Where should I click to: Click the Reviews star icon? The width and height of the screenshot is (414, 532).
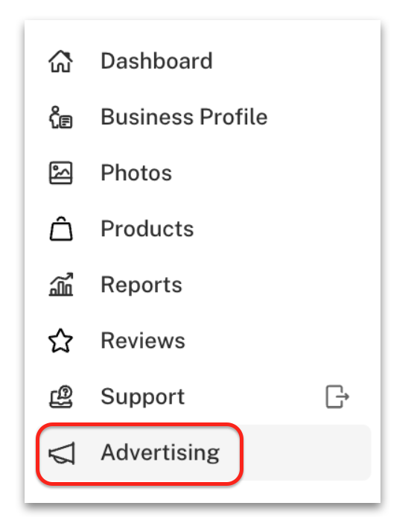point(61,341)
